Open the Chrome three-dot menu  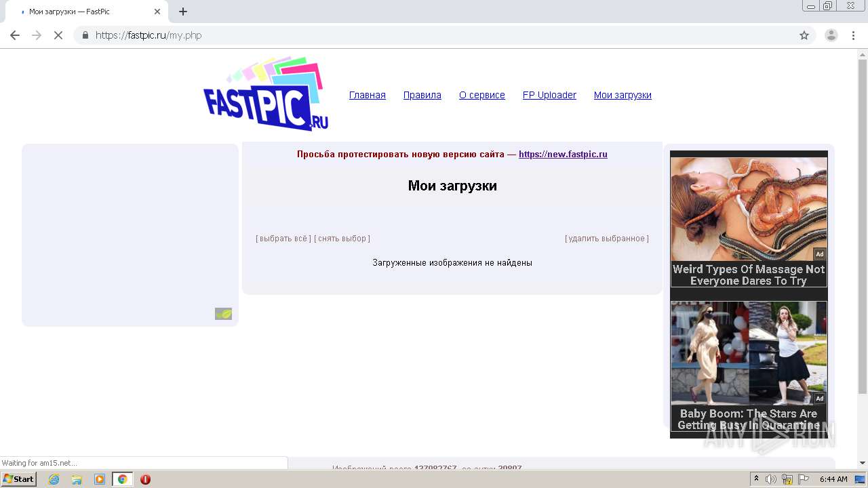click(x=854, y=35)
